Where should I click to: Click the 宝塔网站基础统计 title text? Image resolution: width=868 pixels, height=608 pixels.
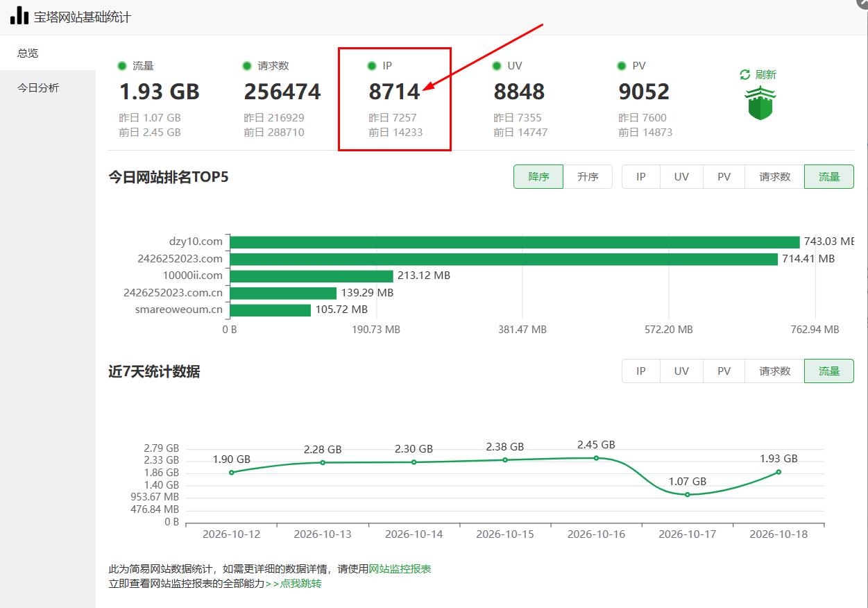(83, 17)
